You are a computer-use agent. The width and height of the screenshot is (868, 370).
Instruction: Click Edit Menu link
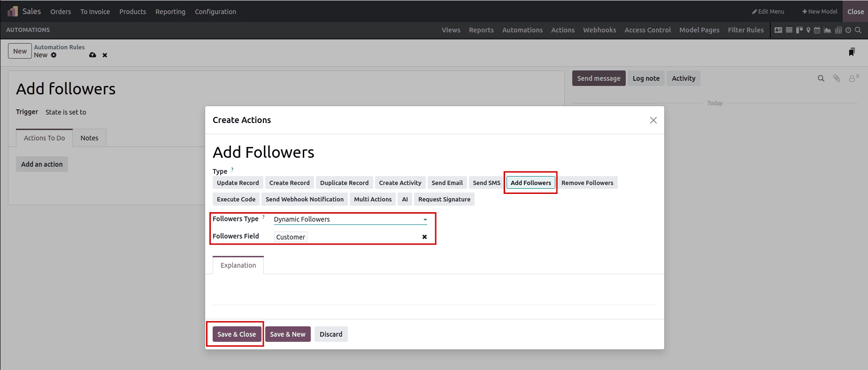coord(768,12)
